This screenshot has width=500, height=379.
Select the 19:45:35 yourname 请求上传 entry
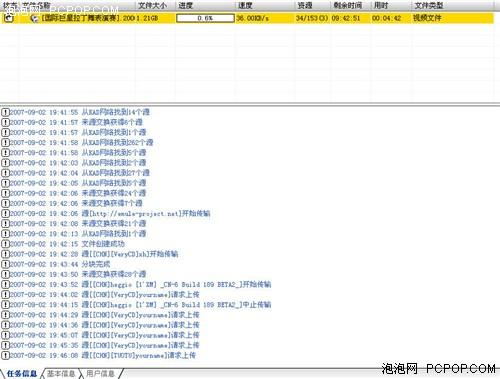click(105, 345)
